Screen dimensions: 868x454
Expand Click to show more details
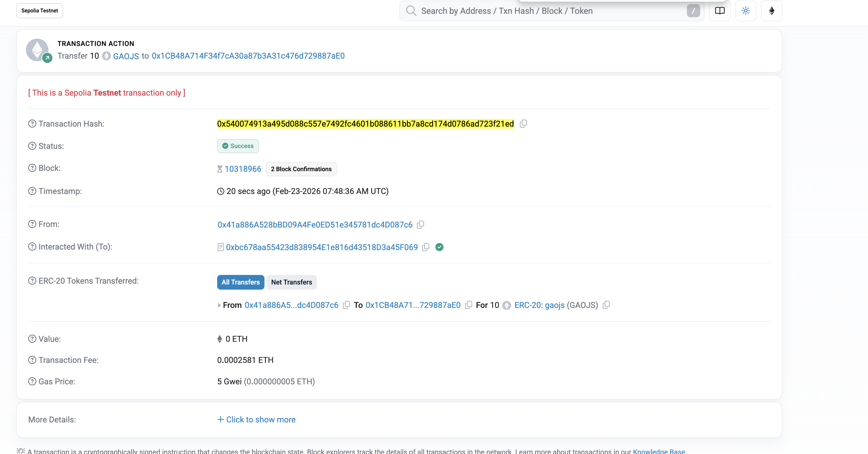pos(256,420)
